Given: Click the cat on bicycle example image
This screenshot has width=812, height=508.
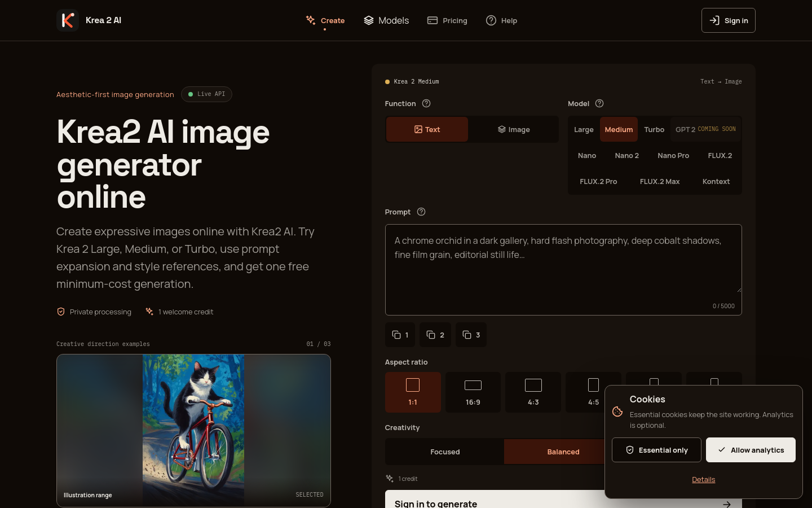Looking at the screenshot, I should [193, 430].
